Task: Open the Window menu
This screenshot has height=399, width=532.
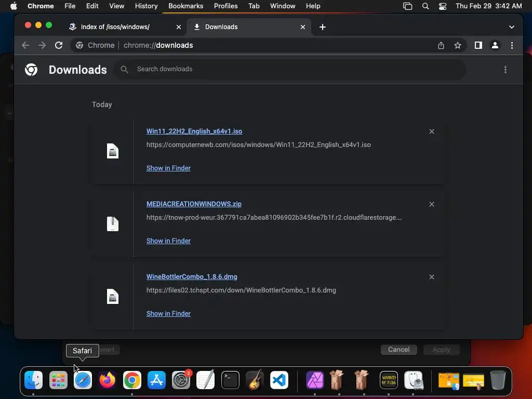Action: coord(283,6)
